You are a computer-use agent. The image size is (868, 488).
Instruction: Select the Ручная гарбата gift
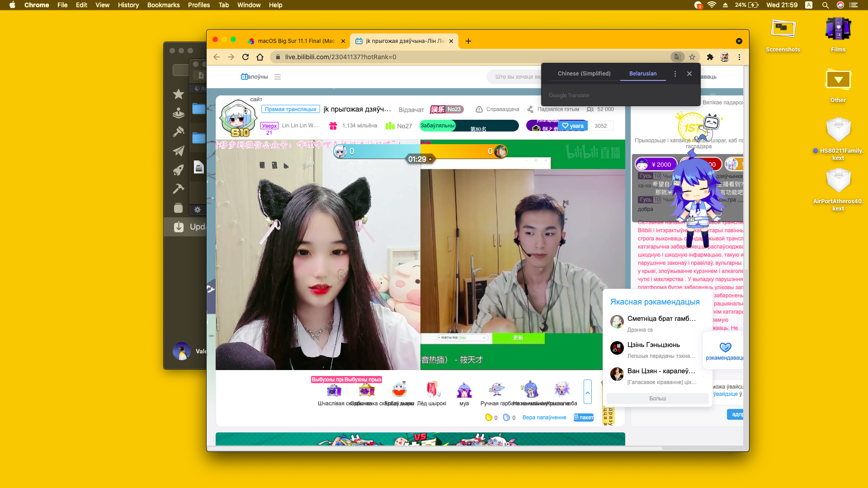pyautogui.click(x=497, y=389)
